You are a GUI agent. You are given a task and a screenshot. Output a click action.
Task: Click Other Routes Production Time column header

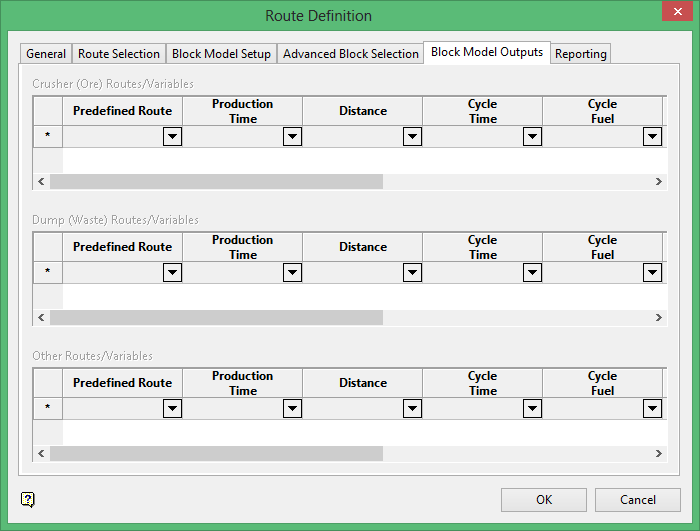pyautogui.click(x=242, y=383)
